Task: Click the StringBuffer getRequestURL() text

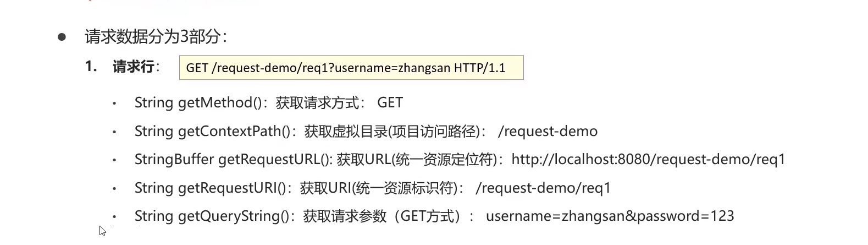Action: (x=234, y=160)
